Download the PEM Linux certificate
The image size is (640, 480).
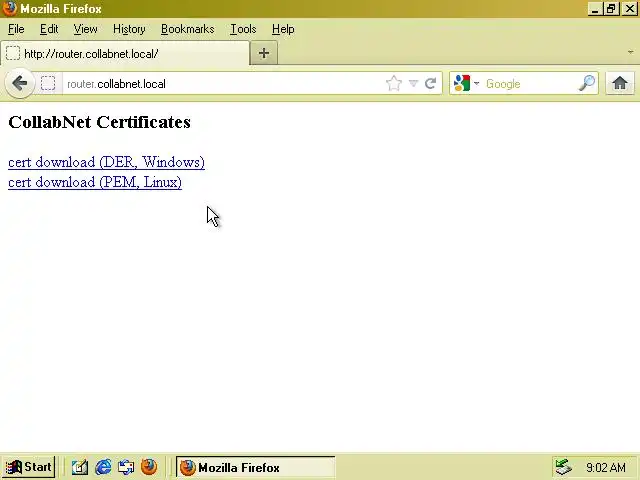click(95, 182)
